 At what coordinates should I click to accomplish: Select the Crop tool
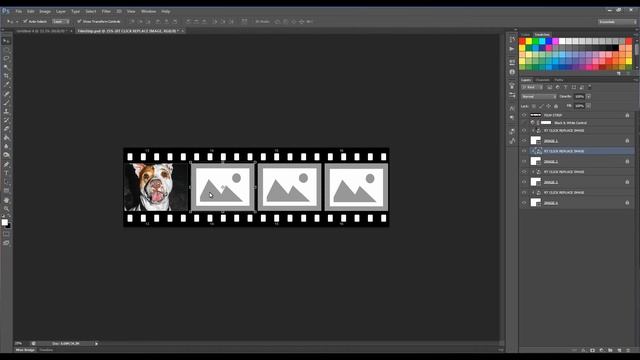[6, 76]
